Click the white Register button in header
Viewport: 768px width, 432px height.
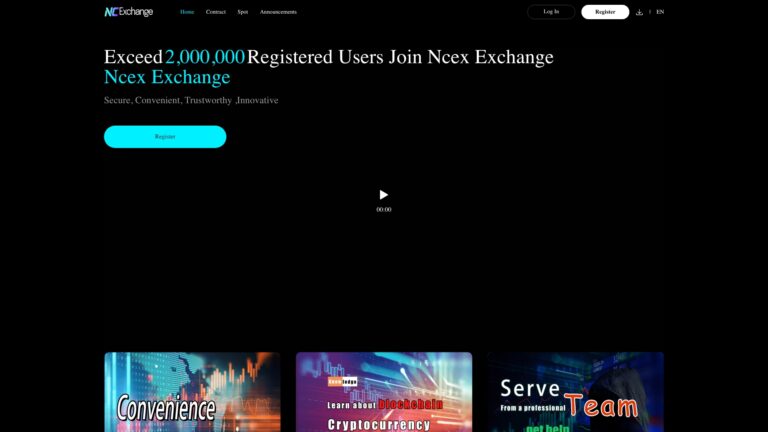605,12
